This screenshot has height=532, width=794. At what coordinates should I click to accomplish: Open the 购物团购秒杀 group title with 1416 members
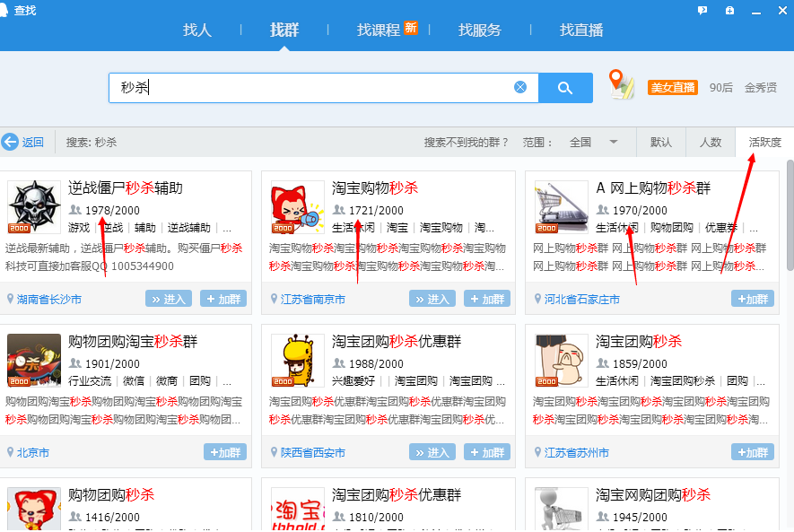[x=111, y=494]
